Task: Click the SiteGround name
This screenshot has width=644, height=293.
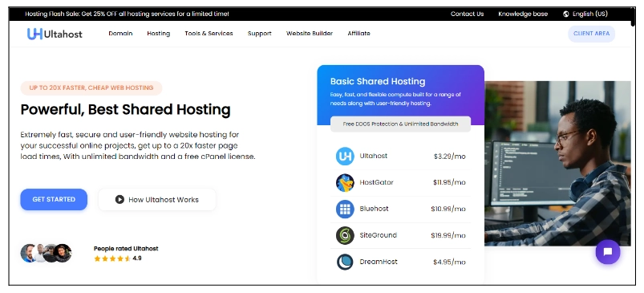Action: tap(379, 235)
